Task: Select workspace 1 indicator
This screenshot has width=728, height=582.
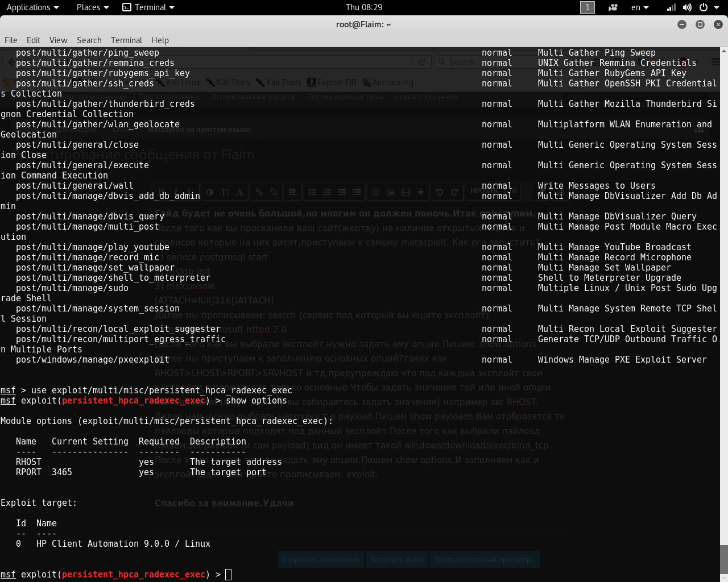Action: [587, 7]
